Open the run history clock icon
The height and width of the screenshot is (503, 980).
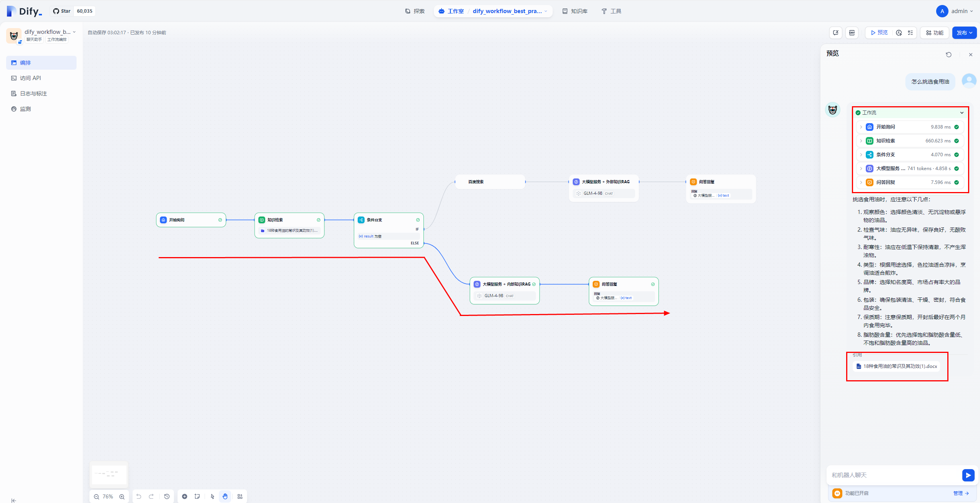point(899,33)
